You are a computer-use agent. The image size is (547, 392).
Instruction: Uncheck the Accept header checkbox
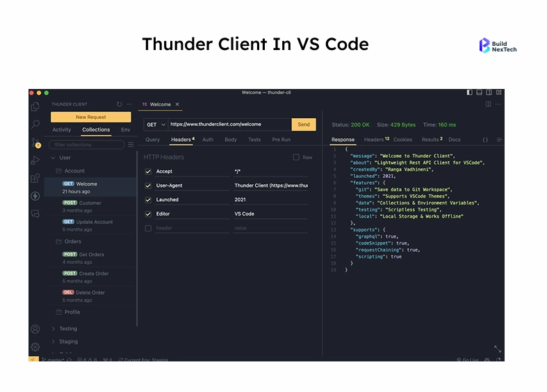coord(148,172)
